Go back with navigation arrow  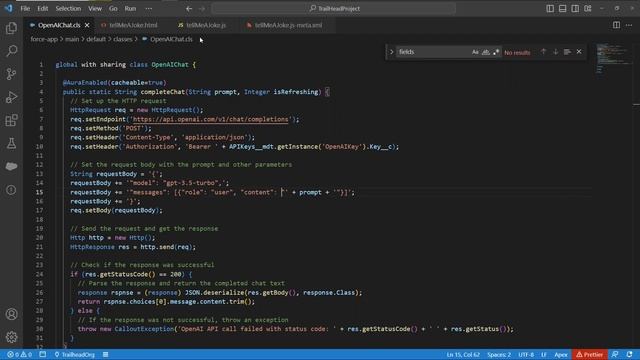(189, 9)
